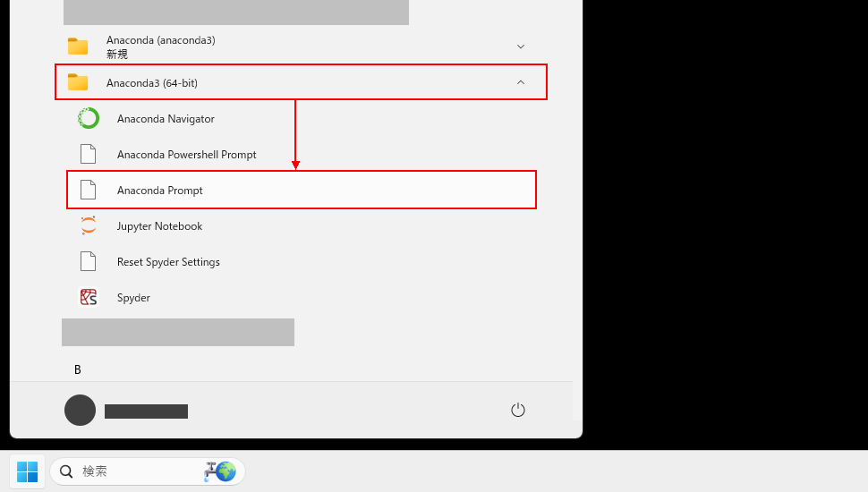Click the redacted user account name
Image resolution: width=868 pixels, height=492 pixels.
pos(146,411)
